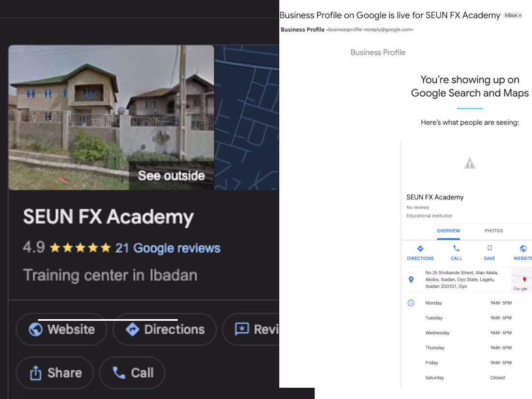This screenshot has height=399, width=532.
Task: Click the No reviews text
Action: (x=418, y=207)
